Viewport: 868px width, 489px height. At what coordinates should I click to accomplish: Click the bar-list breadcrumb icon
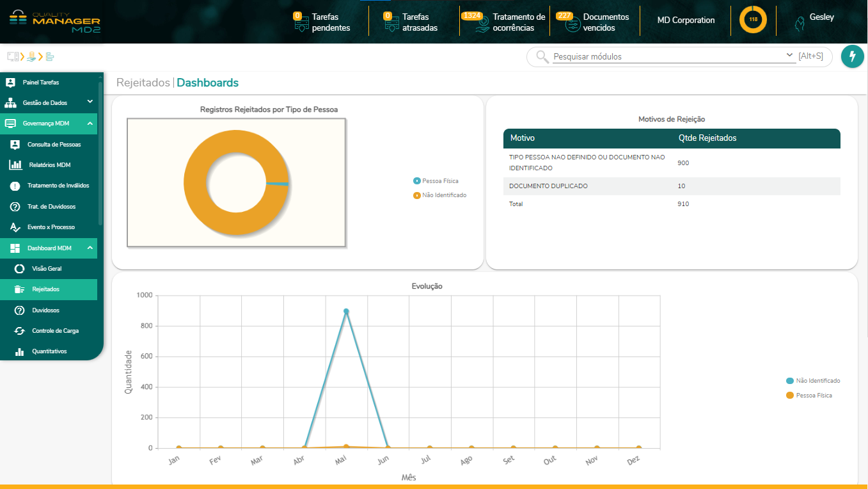[49, 56]
